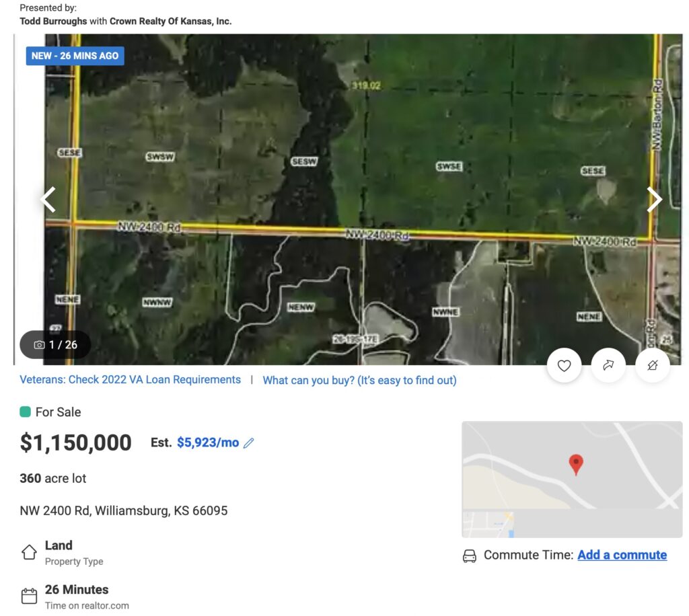This screenshot has height=616, width=689.
Task: Click the red map pin marker
Action: [575, 464]
